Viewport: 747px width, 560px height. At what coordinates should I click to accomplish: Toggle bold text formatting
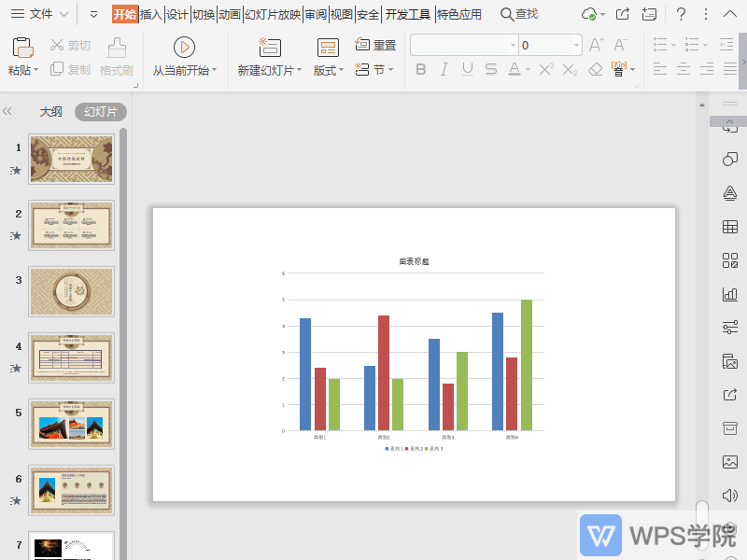(x=420, y=70)
